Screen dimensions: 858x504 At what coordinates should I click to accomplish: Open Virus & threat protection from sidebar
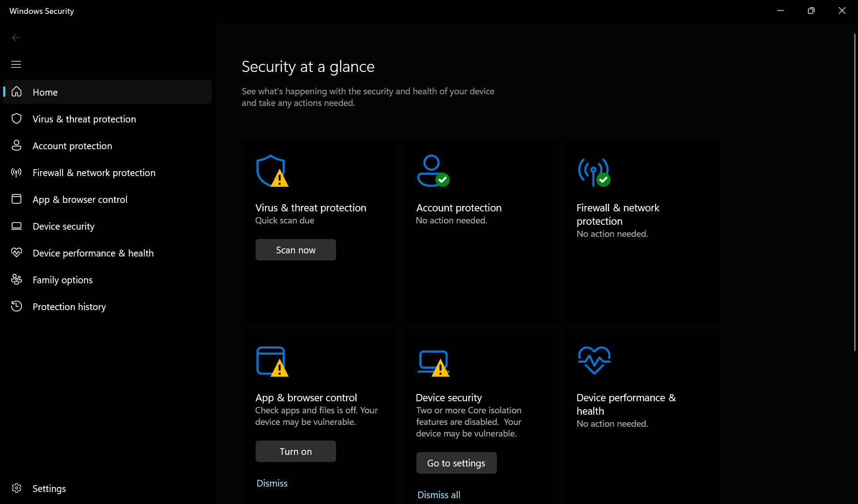coord(84,119)
